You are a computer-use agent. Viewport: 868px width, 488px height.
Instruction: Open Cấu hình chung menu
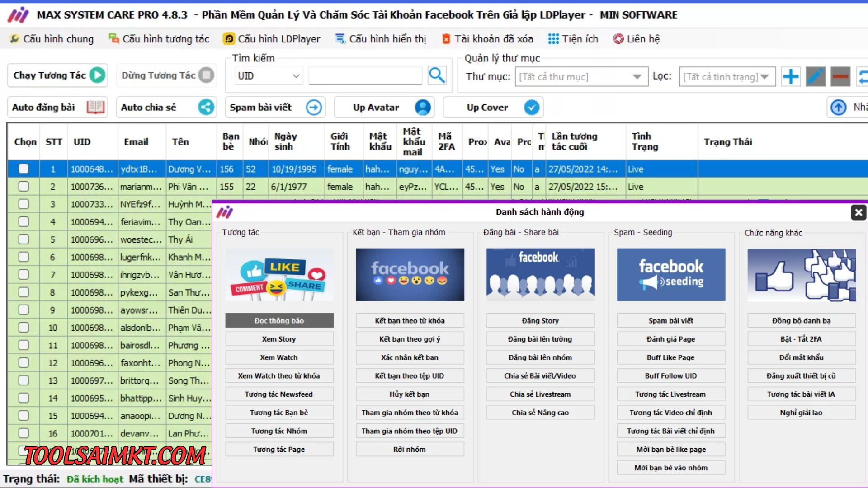52,39
